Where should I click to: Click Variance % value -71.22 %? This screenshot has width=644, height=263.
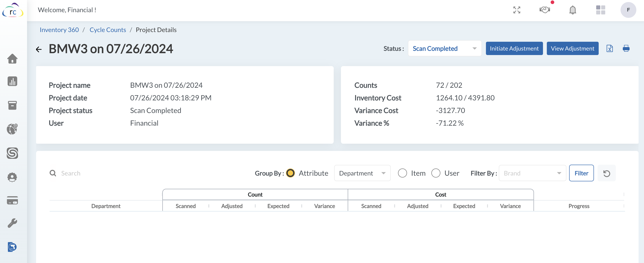(449, 123)
